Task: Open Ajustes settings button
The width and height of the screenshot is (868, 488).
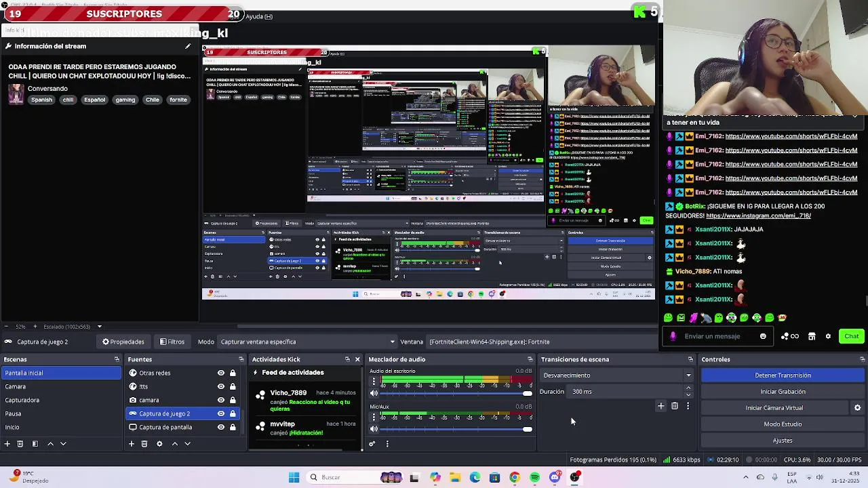Action: (783, 441)
